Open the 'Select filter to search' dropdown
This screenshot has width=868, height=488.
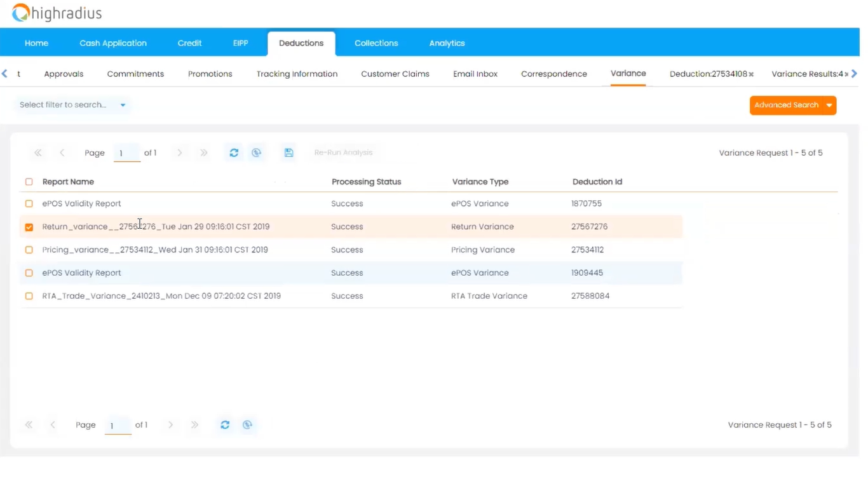[72, 105]
